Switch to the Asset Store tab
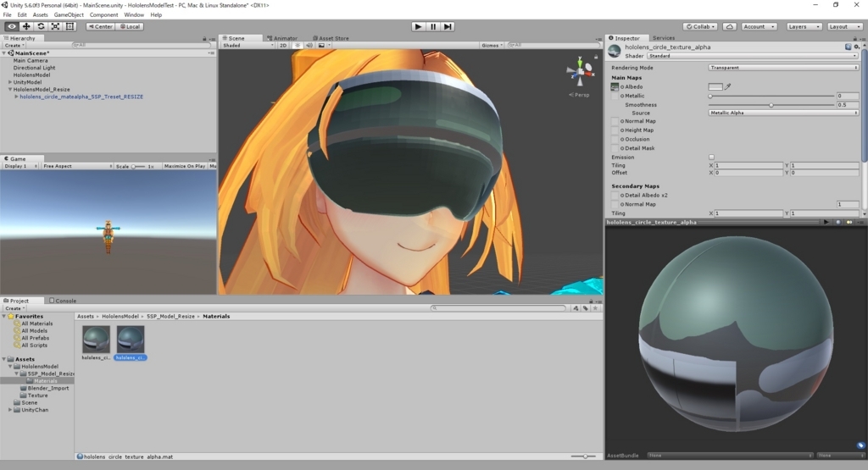 (331, 38)
